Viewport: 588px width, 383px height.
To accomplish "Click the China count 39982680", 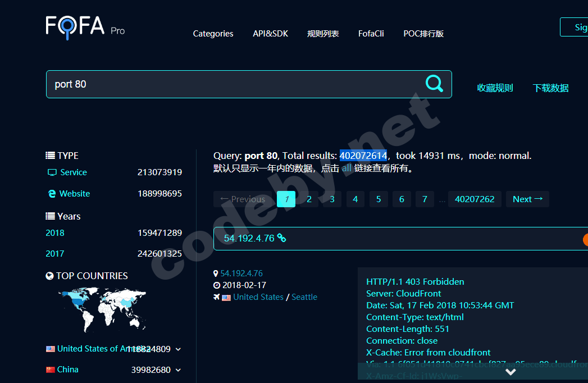I will 151,370.
